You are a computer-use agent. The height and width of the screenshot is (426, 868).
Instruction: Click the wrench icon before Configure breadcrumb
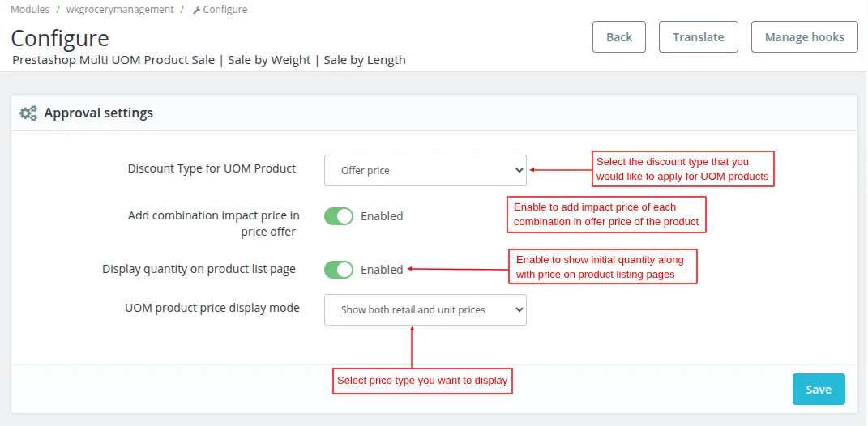click(x=196, y=10)
